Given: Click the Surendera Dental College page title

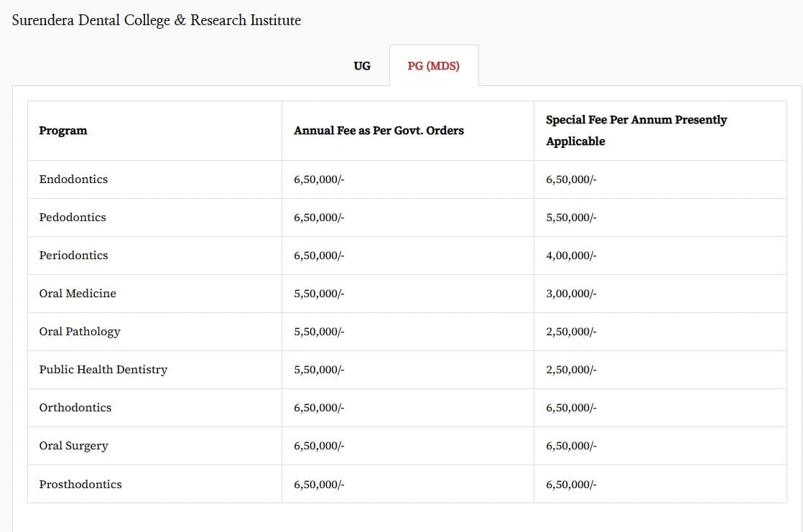Looking at the screenshot, I should click(x=157, y=20).
